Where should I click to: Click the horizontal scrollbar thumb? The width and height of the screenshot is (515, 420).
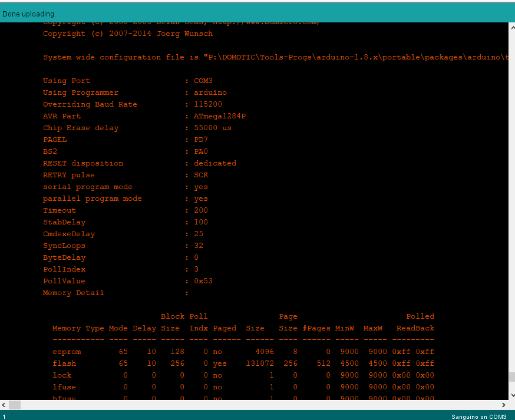point(15,405)
